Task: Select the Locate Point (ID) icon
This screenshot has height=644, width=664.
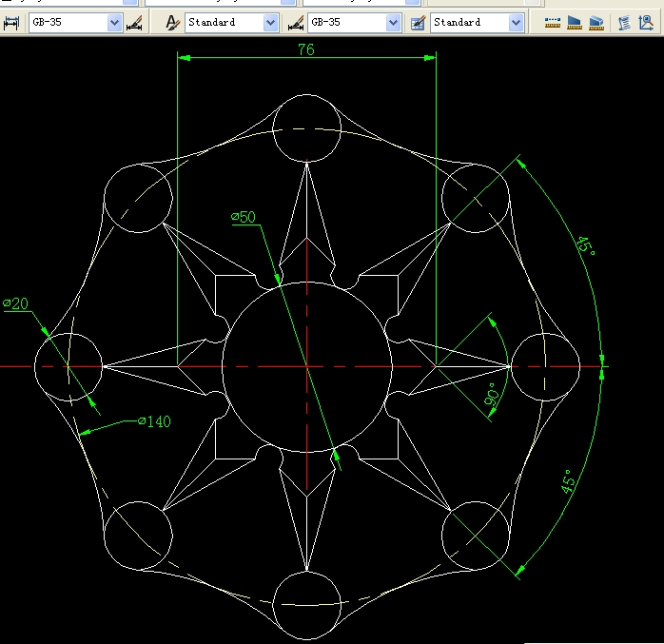Action: (646, 23)
